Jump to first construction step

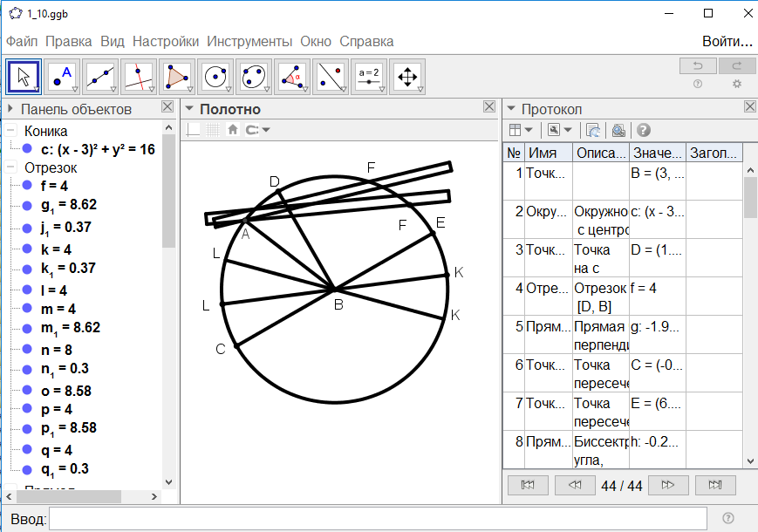(527, 485)
